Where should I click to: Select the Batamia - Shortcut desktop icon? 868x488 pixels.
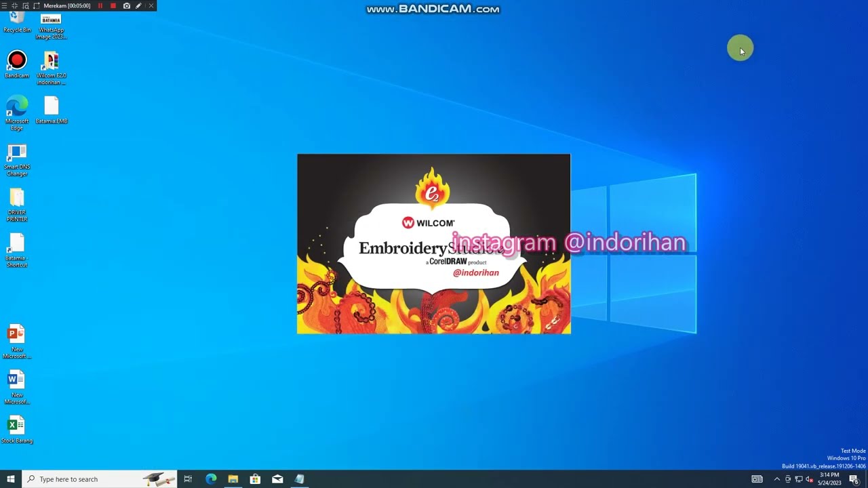tap(17, 251)
